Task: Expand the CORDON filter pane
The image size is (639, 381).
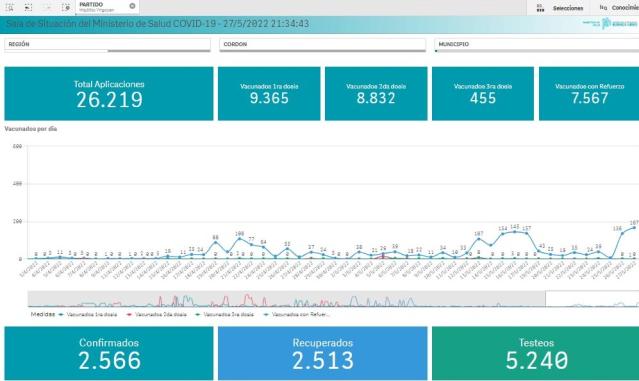Action: [x=323, y=44]
